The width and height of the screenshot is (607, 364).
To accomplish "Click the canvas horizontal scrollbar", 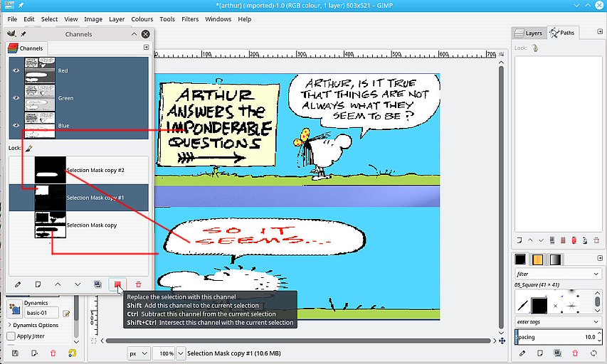I will click(298, 341).
